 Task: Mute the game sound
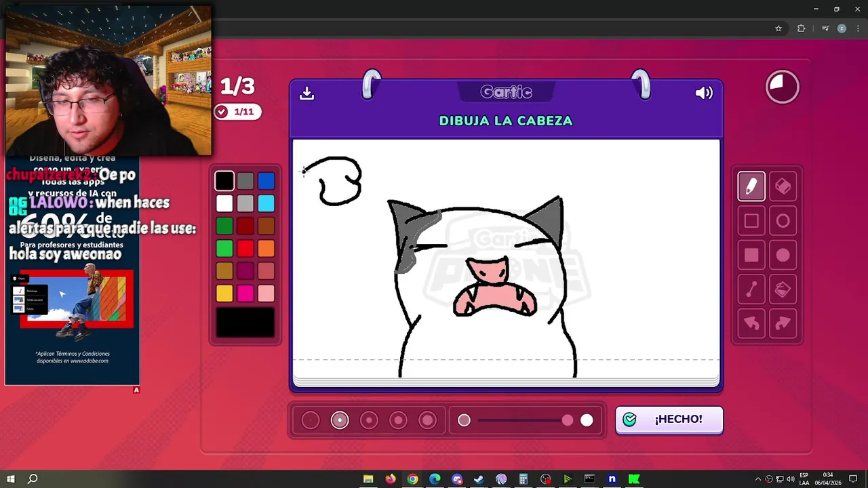(704, 93)
